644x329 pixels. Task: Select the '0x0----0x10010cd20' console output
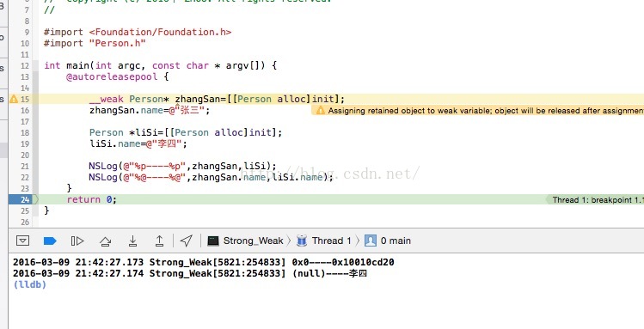(x=343, y=262)
